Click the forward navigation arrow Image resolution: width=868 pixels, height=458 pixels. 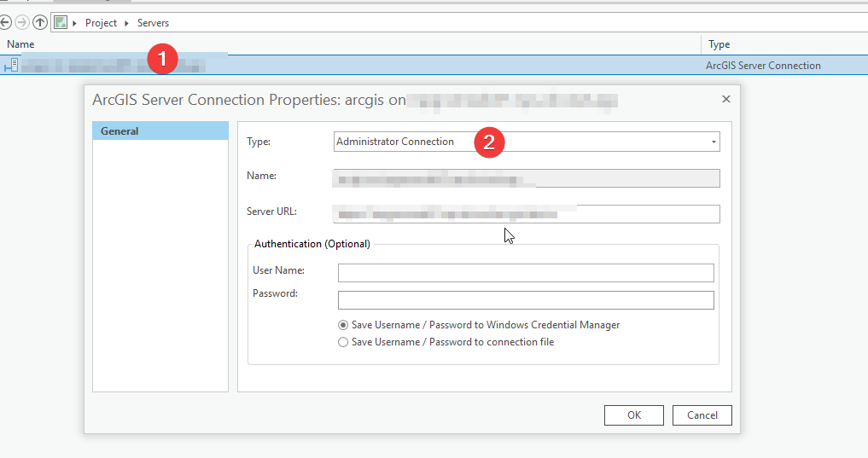pyautogui.click(x=22, y=22)
